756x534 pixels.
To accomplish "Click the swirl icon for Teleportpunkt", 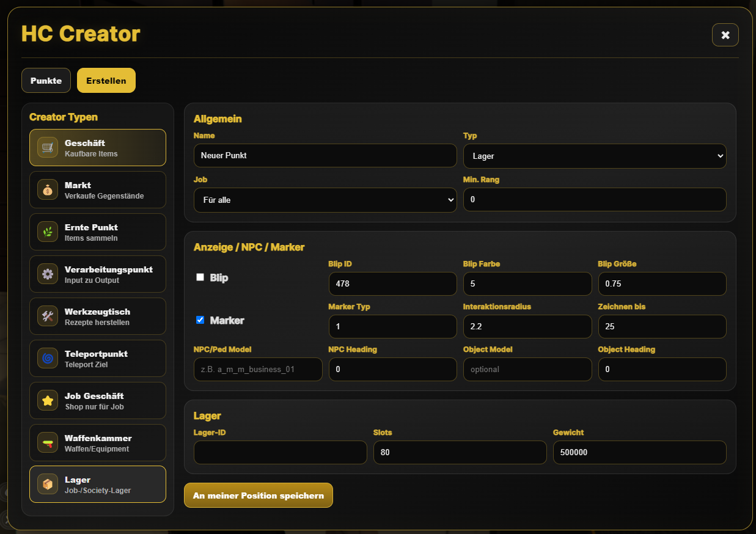I will pos(48,358).
